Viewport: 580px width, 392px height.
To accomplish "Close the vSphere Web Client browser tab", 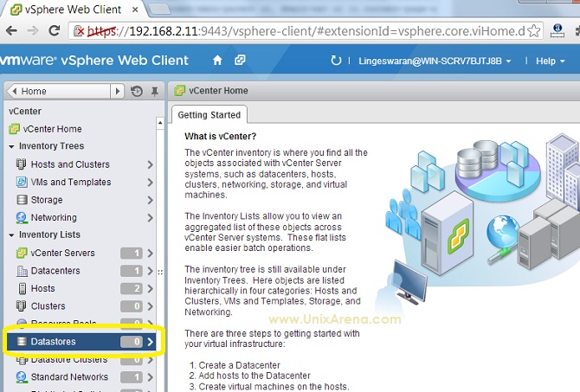I will 135,10.
